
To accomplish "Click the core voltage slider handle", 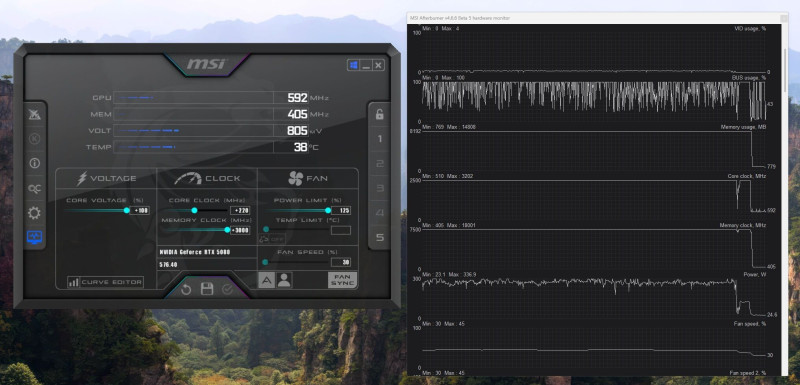I will [127, 210].
